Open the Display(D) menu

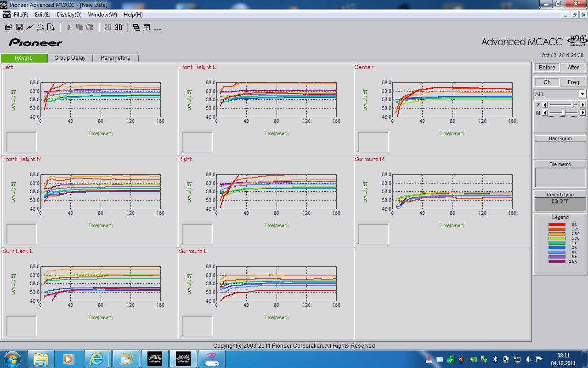(69, 15)
